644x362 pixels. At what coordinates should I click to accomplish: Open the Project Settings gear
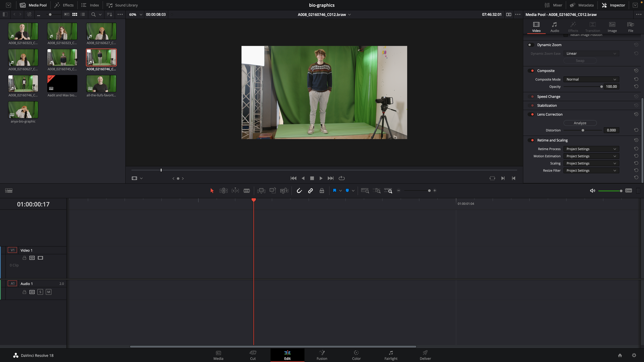[x=634, y=355]
